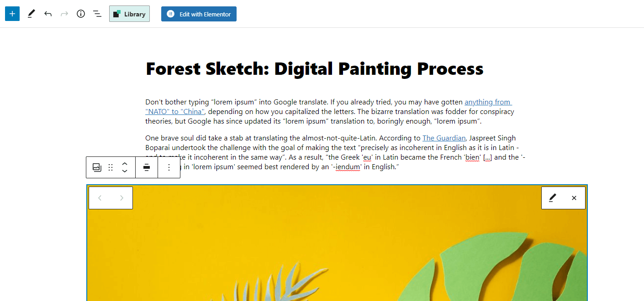Image resolution: width=644 pixels, height=301 pixels.
Task: Click the Redo arrow
Action: click(x=64, y=14)
